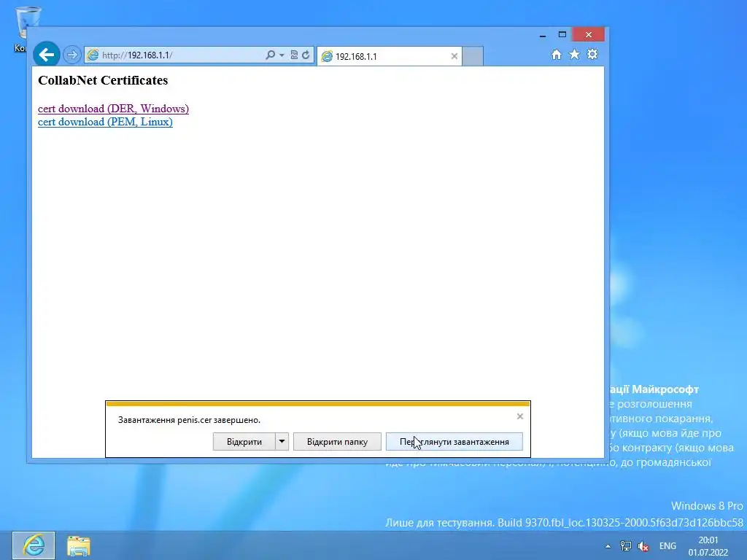The image size is (747, 560).
Task: Open Internet Explorer from the taskbar
Action: click(x=34, y=545)
